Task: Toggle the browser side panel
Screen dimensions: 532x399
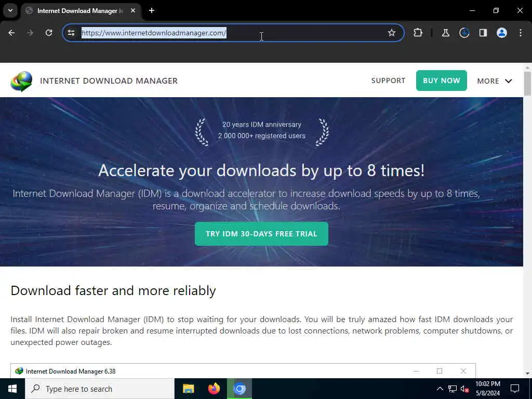Action: [x=483, y=33]
